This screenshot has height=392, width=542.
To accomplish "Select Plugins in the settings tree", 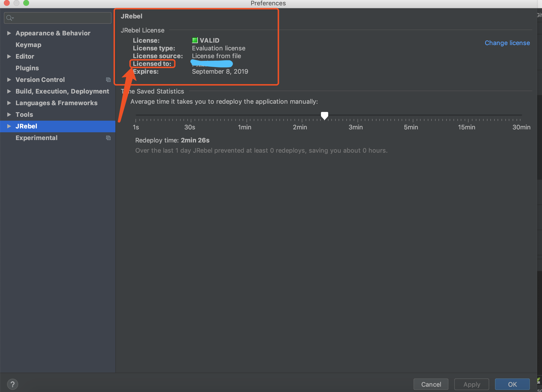I will 27,68.
